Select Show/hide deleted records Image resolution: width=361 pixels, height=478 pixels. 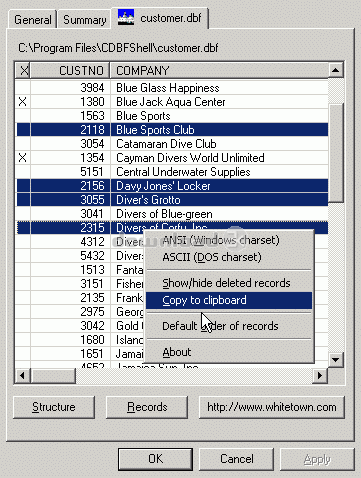click(229, 283)
